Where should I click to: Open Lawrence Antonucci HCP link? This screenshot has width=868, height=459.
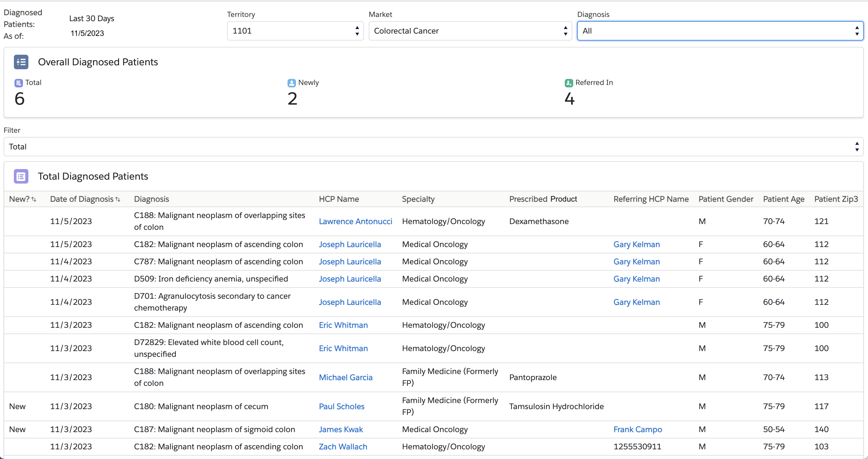(355, 222)
